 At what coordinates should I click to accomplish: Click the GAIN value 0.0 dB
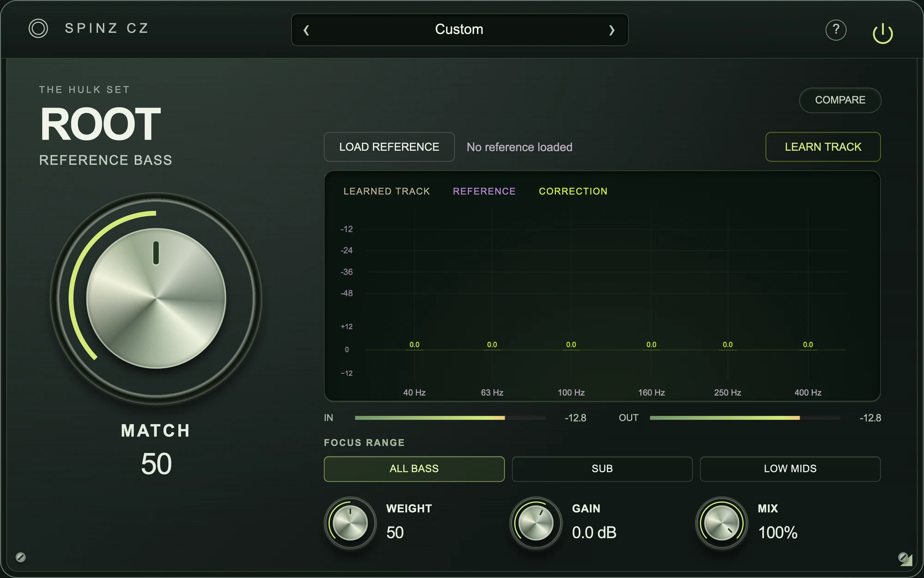tap(594, 533)
